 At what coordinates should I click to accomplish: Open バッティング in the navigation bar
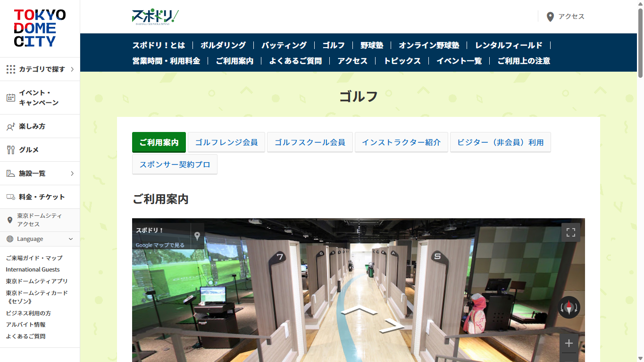pyautogui.click(x=284, y=45)
